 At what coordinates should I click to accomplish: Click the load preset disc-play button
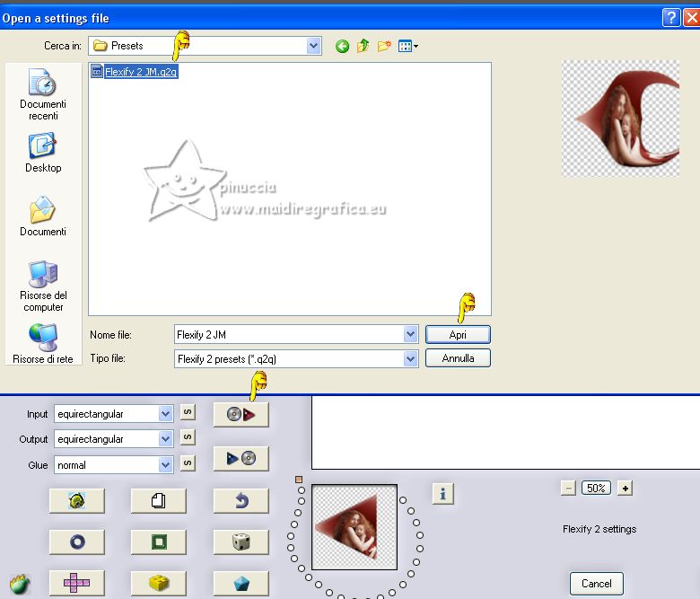pos(241,415)
